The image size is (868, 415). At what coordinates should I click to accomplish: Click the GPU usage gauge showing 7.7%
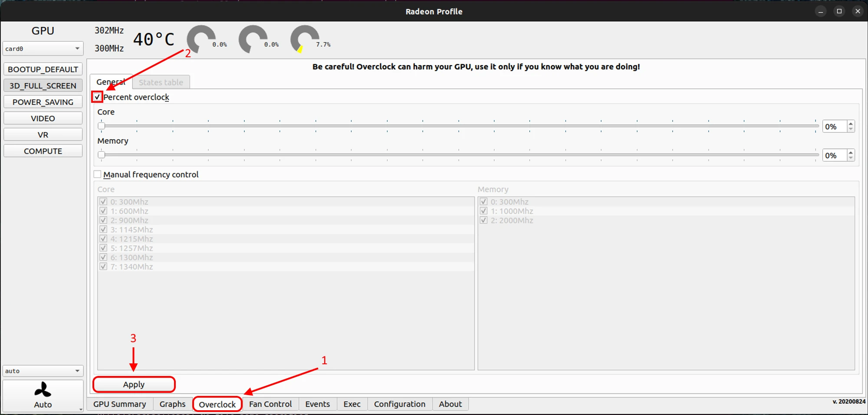304,39
